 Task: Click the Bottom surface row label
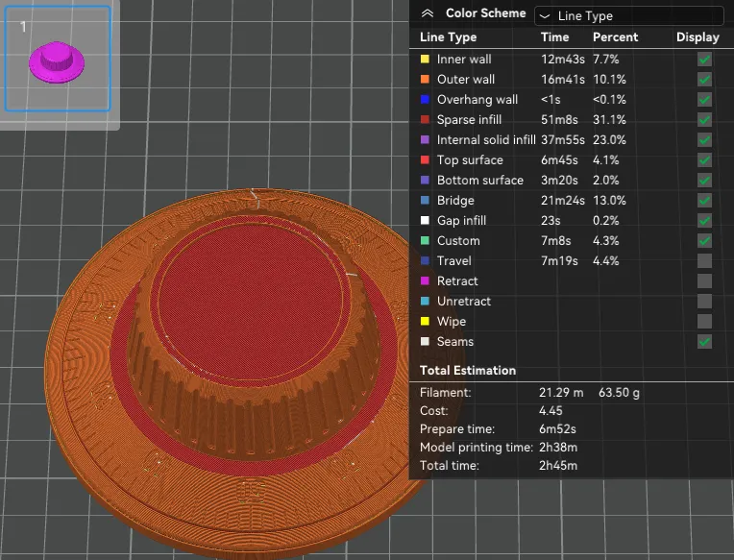(x=479, y=181)
